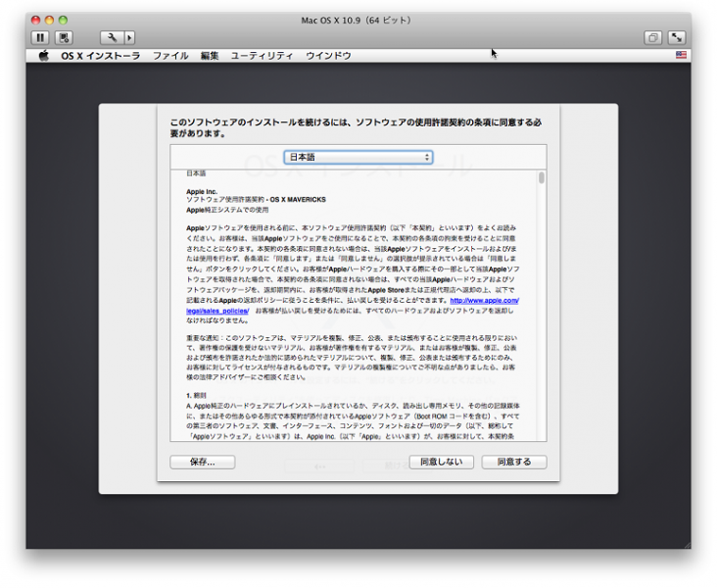Click the US flag input source icon
The width and height of the screenshot is (717, 588).
681,56
